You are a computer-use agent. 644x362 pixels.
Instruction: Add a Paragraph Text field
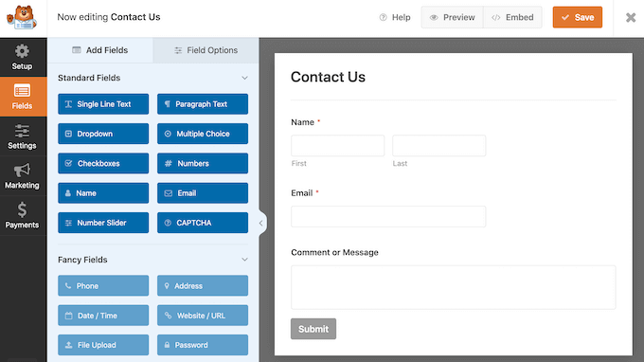[x=203, y=104]
